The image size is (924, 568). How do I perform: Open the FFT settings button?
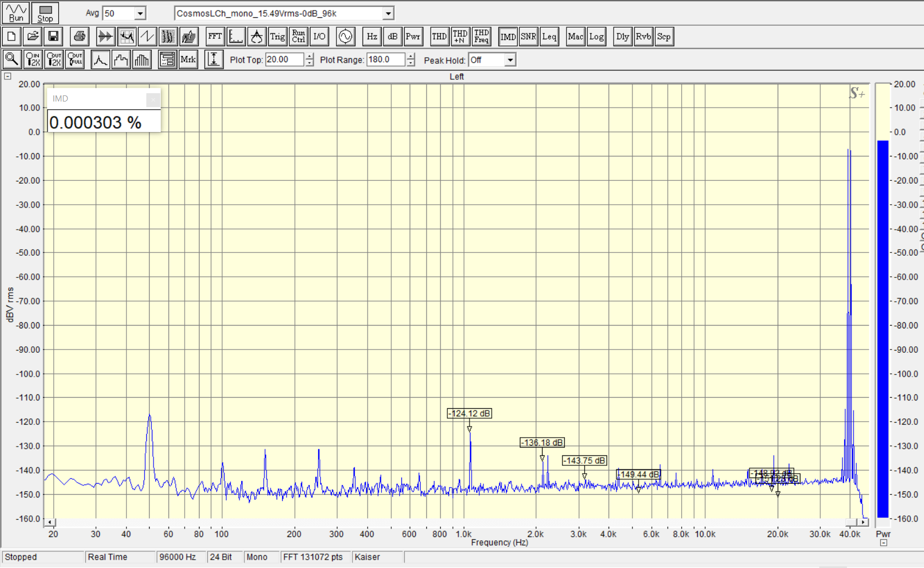(215, 37)
